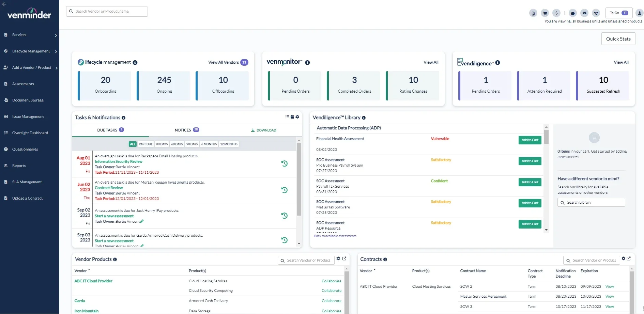This screenshot has width=644, height=314.
Task: Open the shopping cart in the top bar
Action: (545, 13)
